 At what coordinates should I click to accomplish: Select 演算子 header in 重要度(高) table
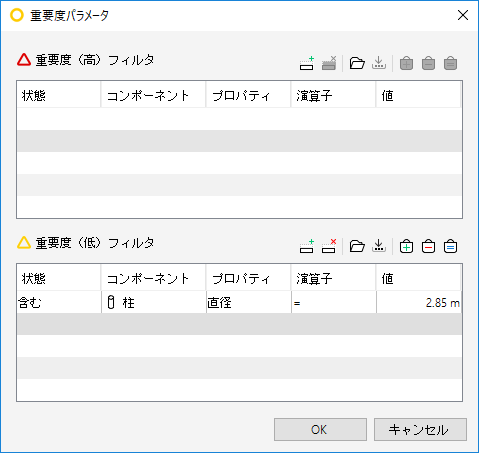[333, 95]
